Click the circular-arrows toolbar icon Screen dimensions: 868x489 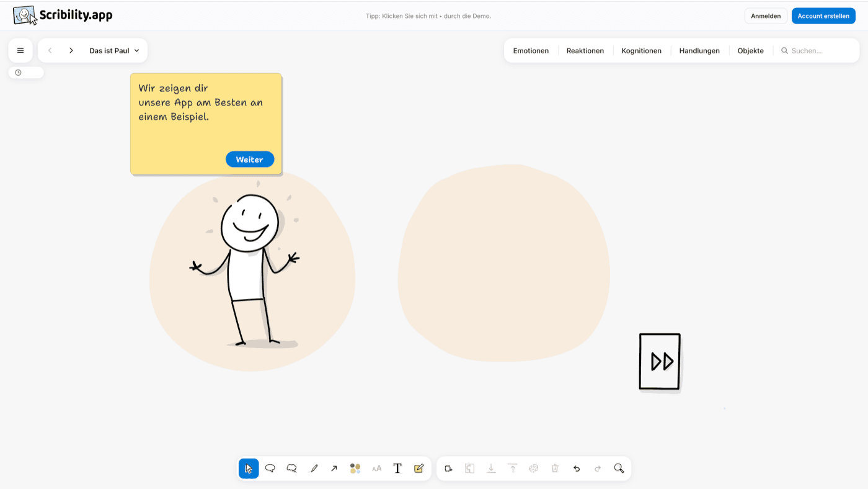click(x=534, y=469)
